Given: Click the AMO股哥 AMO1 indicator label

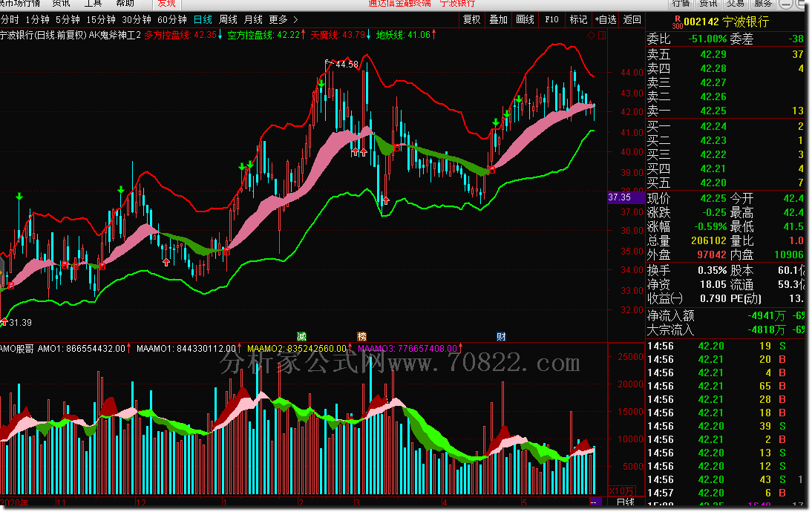Looking at the screenshot, I should click(x=65, y=349).
